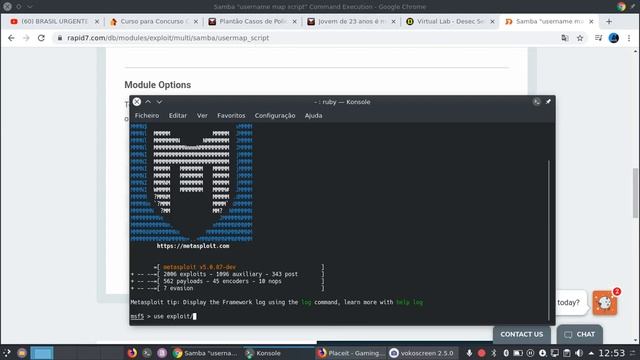
Task: Open Ajuda menu in Konsole
Action: pyautogui.click(x=313, y=116)
